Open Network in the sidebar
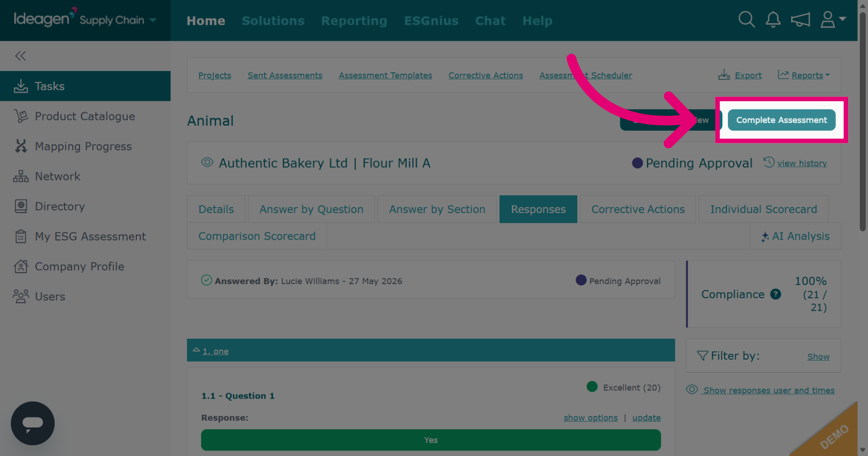Viewport: 868px width, 456px height. (x=85, y=176)
